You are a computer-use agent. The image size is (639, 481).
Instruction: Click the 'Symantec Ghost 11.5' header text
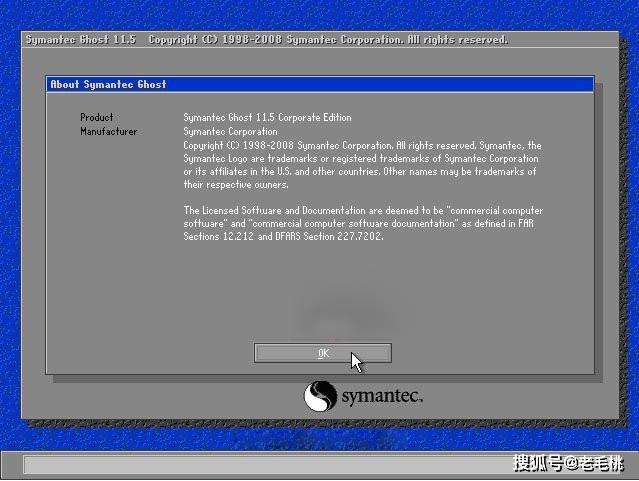point(81,40)
